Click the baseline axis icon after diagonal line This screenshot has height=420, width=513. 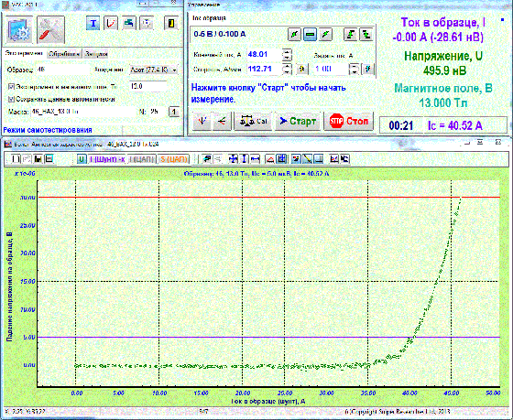point(319,159)
